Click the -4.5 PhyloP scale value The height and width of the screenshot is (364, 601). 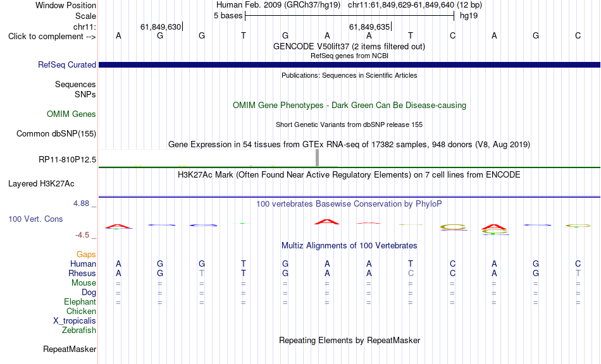click(x=82, y=234)
